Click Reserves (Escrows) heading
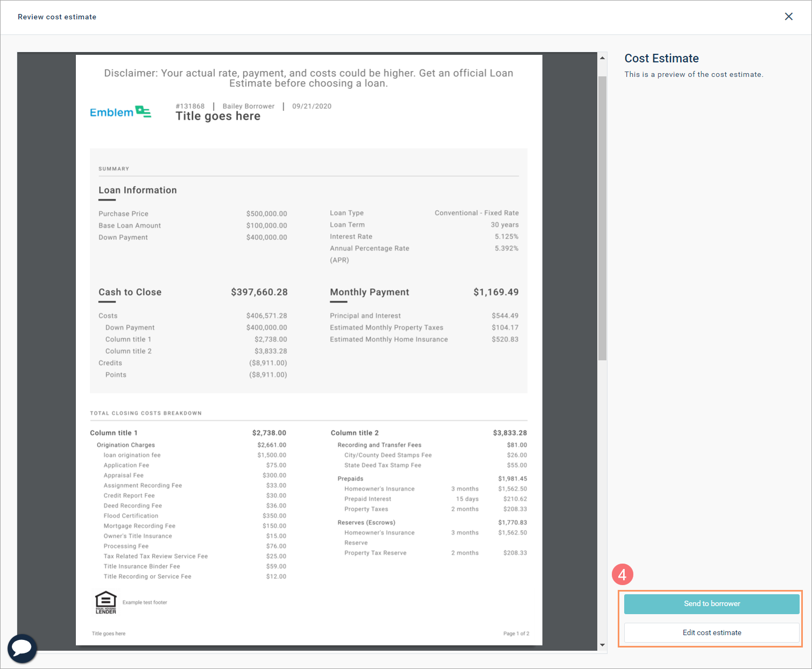 click(x=366, y=522)
